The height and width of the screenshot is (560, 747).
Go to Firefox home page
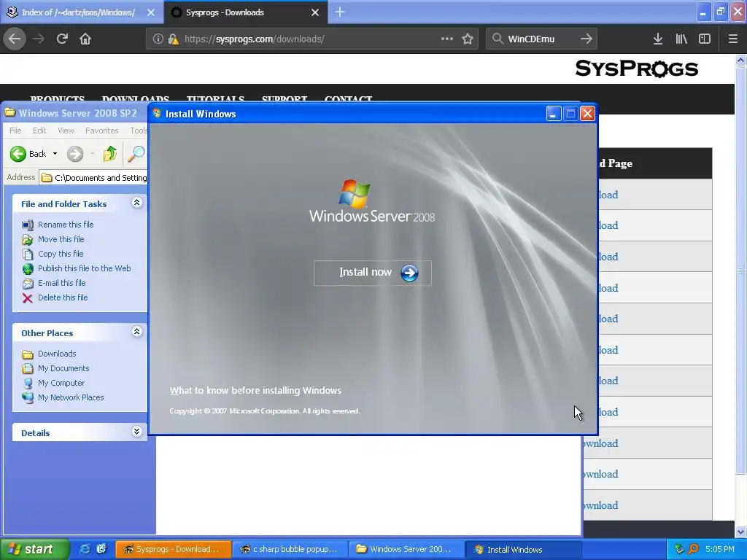point(85,39)
